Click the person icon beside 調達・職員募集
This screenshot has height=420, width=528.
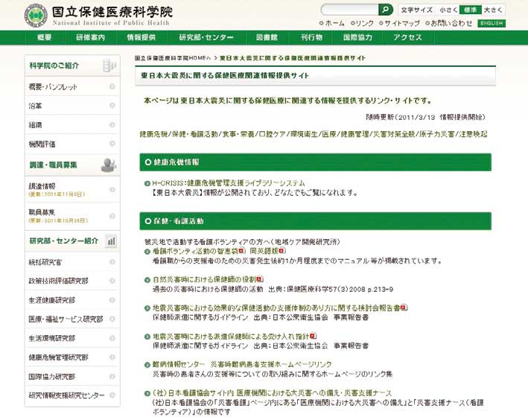coord(109,164)
